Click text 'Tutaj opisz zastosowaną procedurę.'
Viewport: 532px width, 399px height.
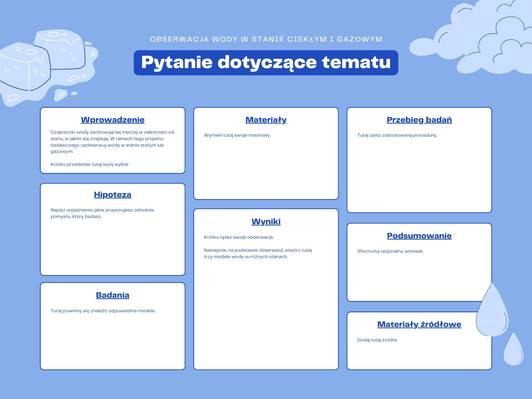[397, 135]
